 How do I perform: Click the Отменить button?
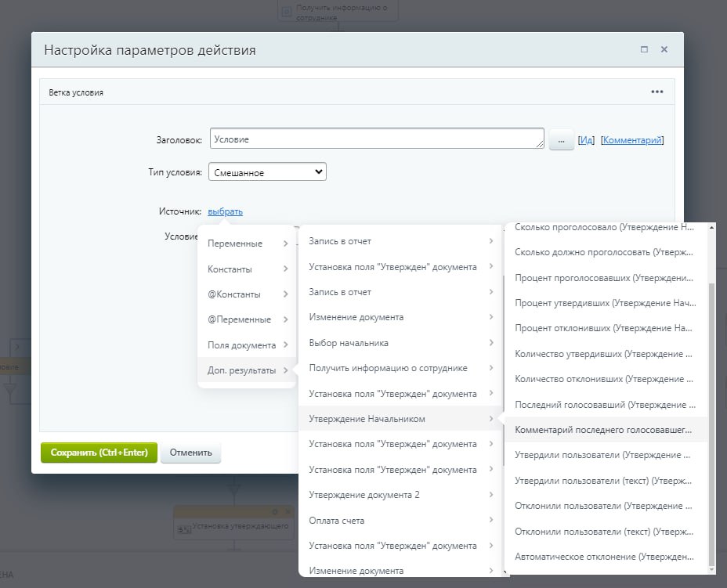click(x=190, y=453)
